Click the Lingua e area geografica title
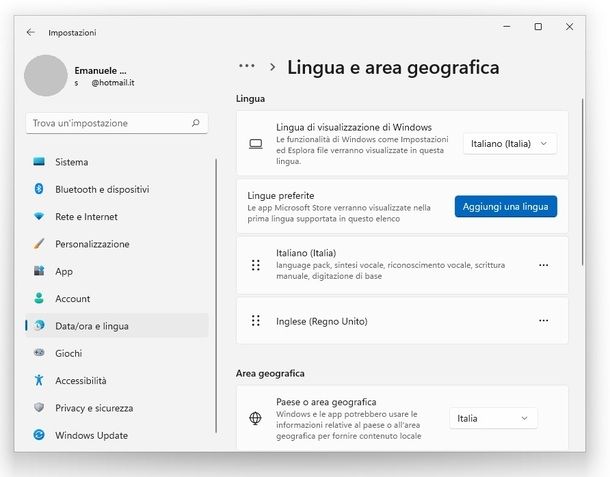This screenshot has height=477, width=610. tap(393, 68)
